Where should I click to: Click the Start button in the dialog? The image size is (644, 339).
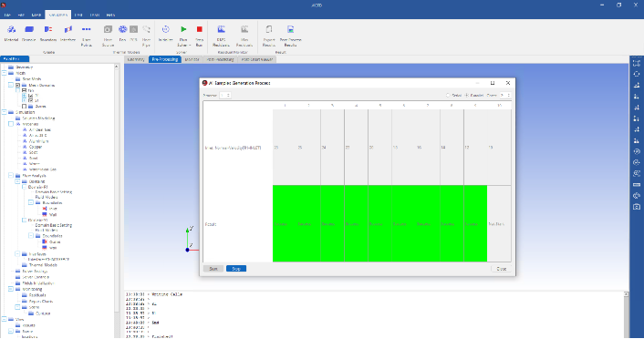213,269
